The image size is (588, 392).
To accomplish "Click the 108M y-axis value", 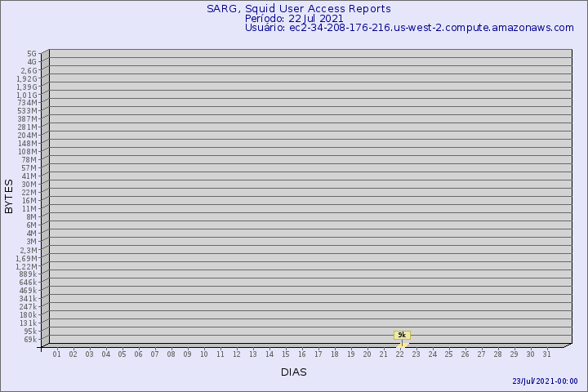I will point(28,152).
